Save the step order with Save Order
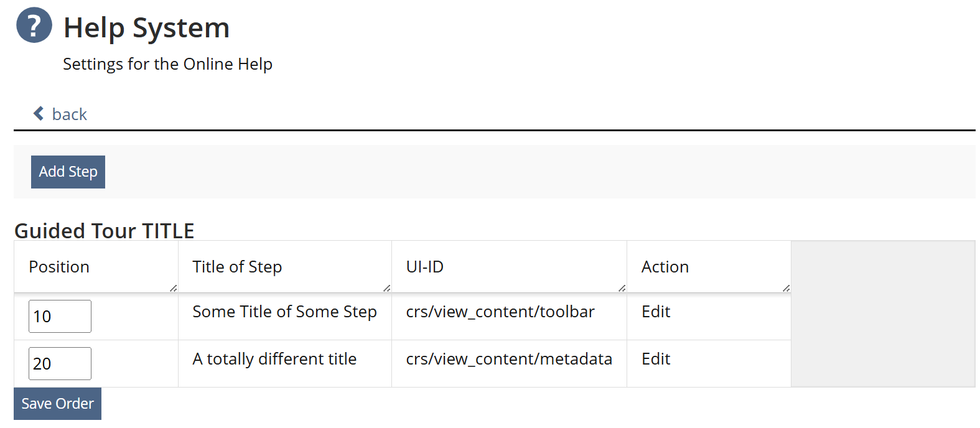This screenshot has height=428, width=980. click(x=57, y=404)
